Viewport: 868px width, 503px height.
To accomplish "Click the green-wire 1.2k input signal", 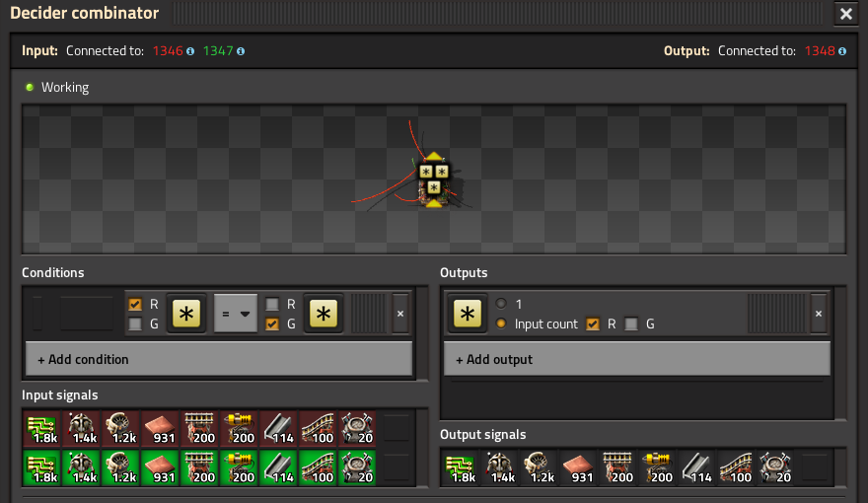I will coord(120,468).
